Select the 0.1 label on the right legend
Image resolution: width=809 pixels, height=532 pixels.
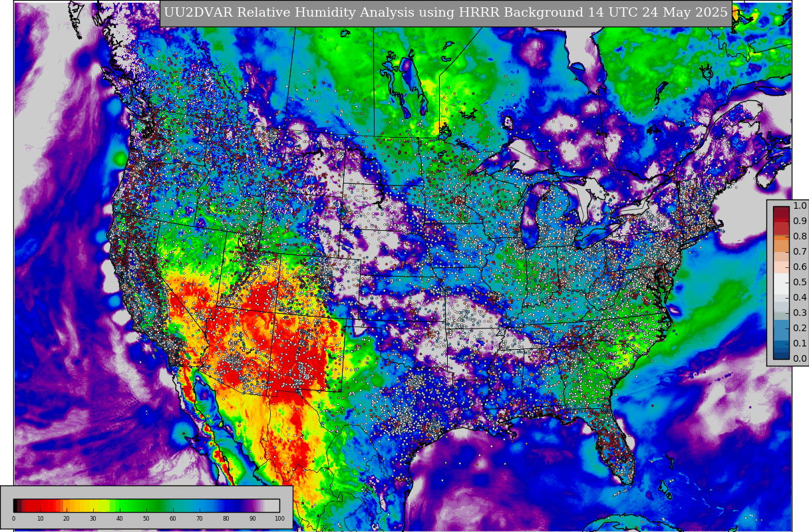(x=800, y=344)
